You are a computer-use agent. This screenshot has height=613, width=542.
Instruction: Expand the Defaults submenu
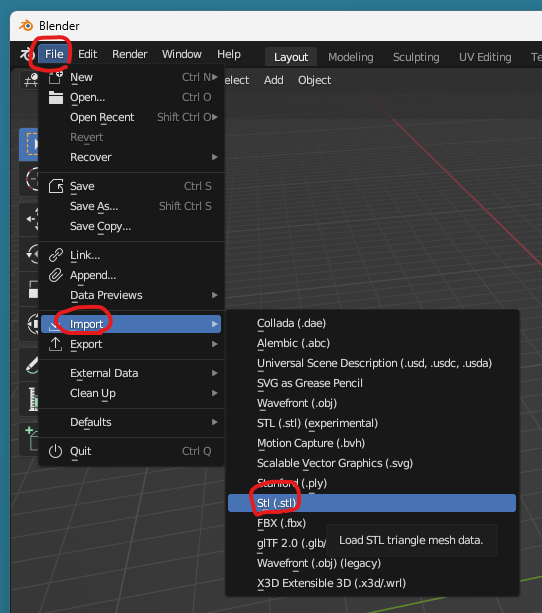coord(131,422)
